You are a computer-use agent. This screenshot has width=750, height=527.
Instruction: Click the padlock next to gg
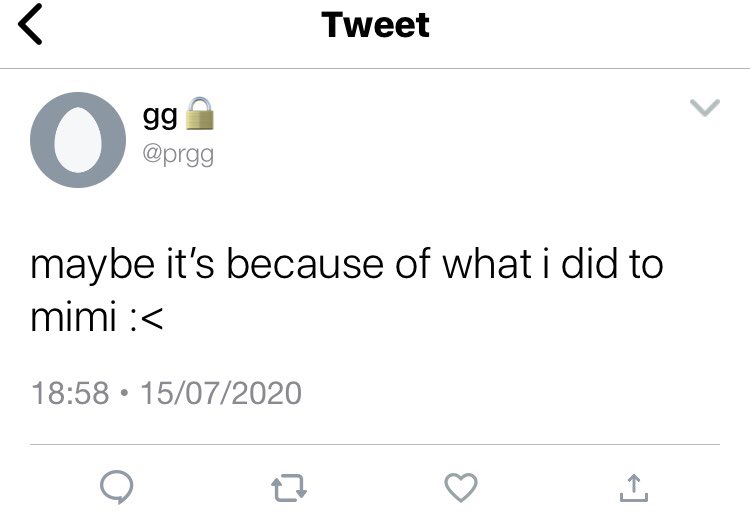pyautogui.click(x=199, y=113)
